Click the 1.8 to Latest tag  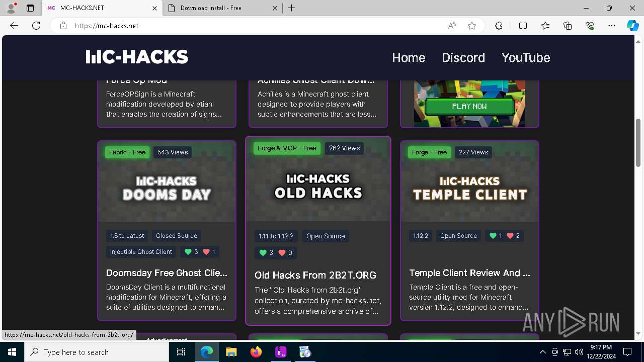[x=127, y=236]
